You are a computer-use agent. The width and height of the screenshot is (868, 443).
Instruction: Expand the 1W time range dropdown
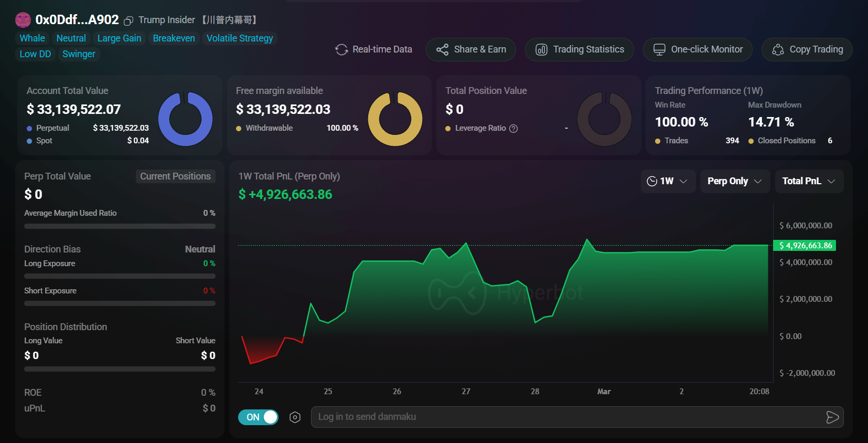click(668, 181)
